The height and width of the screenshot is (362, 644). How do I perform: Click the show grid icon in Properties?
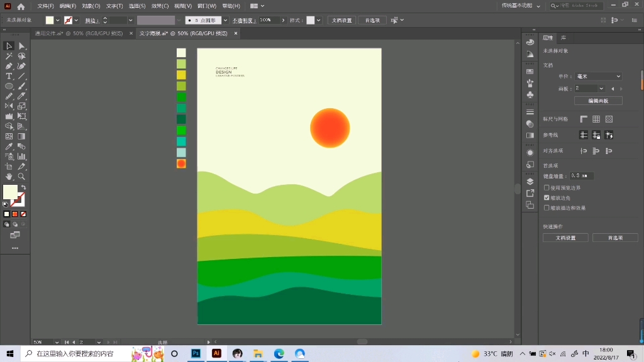point(596,119)
